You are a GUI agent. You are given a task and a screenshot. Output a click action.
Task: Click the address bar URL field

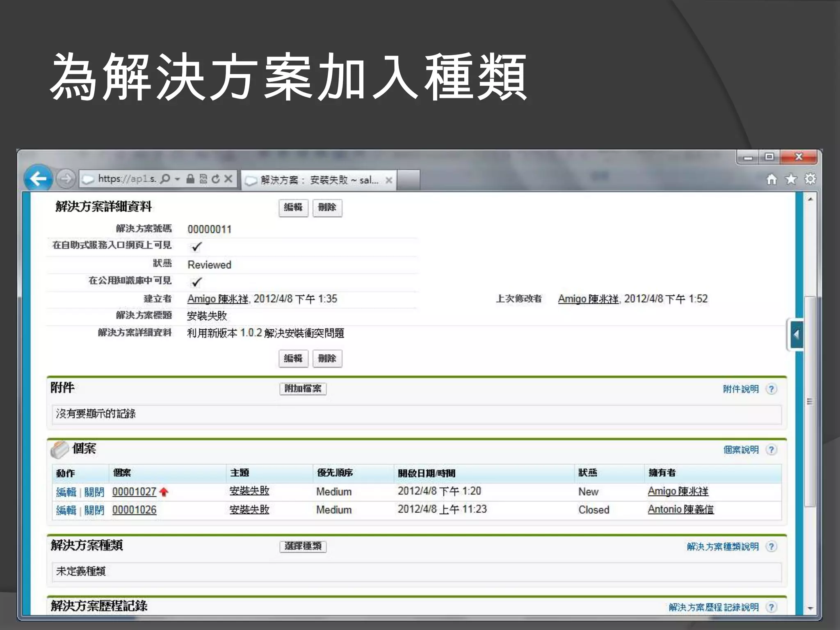127,179
